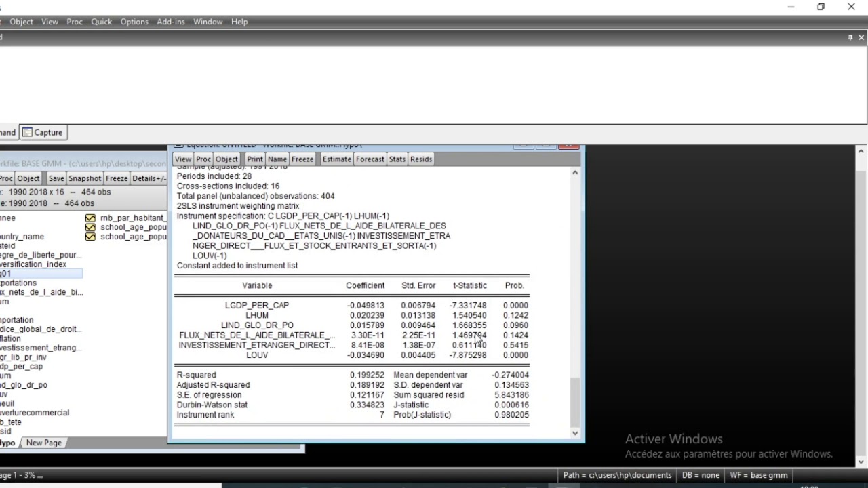The width and height of the screenshot is (868, 488).
Task: Select the dp_per_cap series
Action: 22,367
